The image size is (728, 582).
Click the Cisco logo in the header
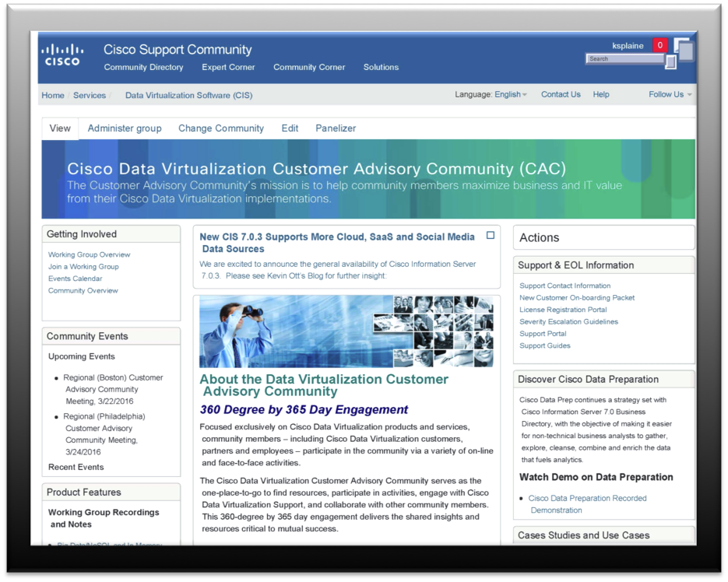click(x=62, y=54)
